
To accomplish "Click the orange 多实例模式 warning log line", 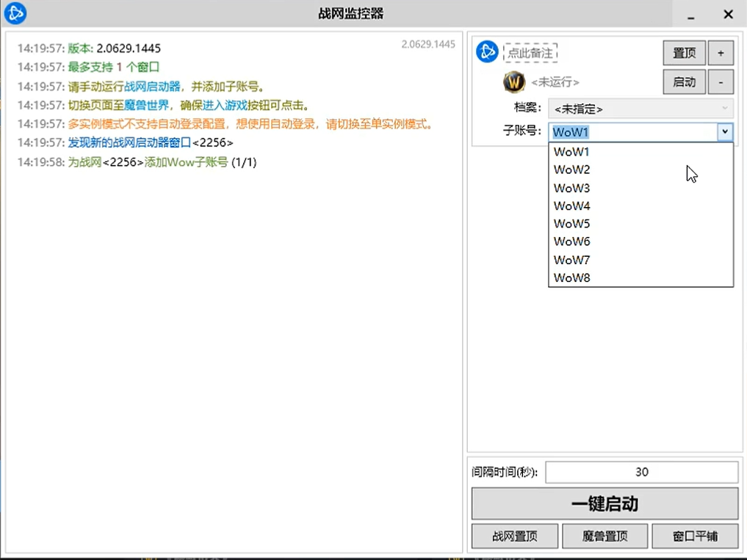I will point(225,124).
